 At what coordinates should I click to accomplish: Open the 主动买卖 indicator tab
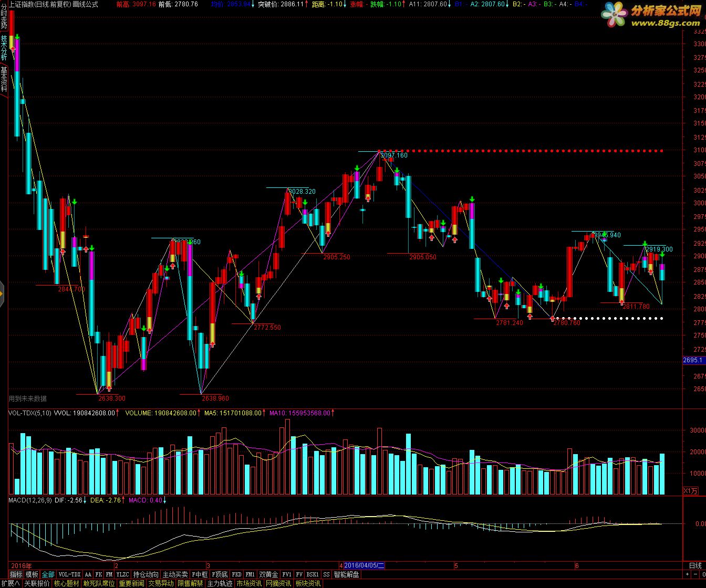click(x=175, y=575)
